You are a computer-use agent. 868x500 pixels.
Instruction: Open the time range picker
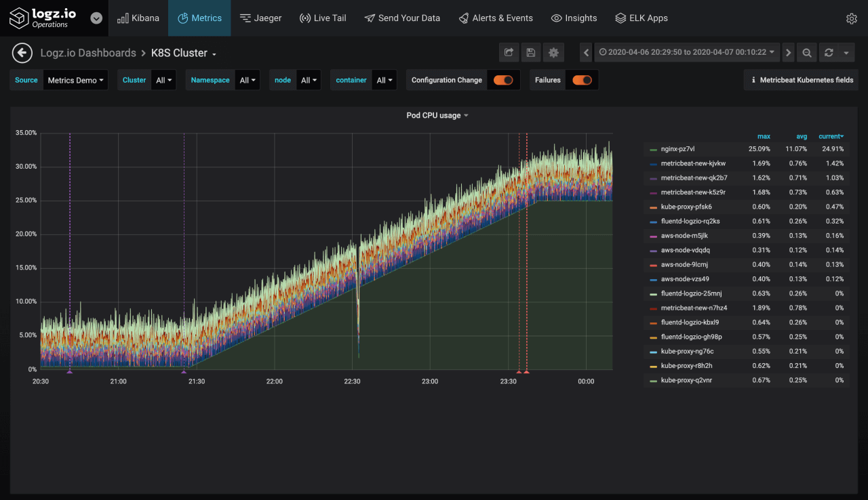(687, 53)
